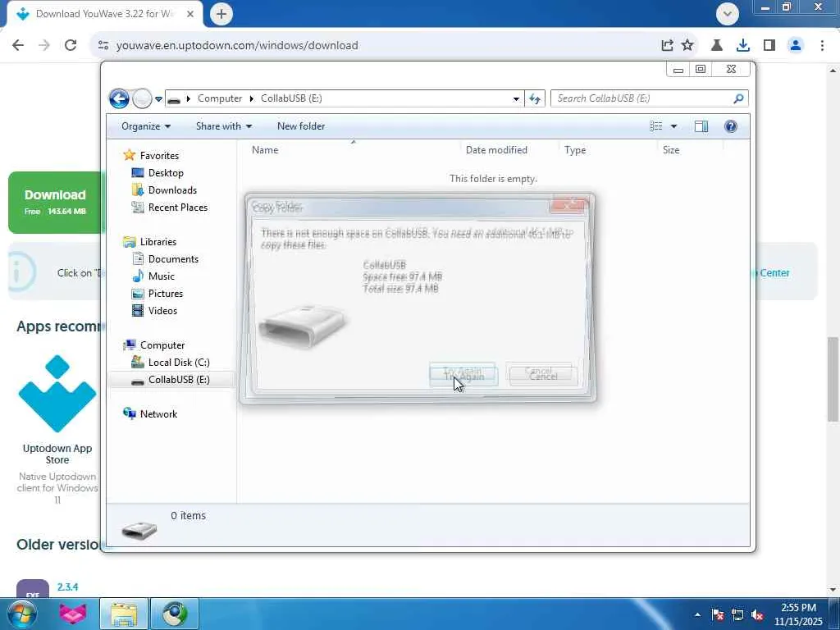Image resolution: width=840 pixels, height=630 pixels.
Task: Toggle Chrome side panel icon
Action: 769,46
